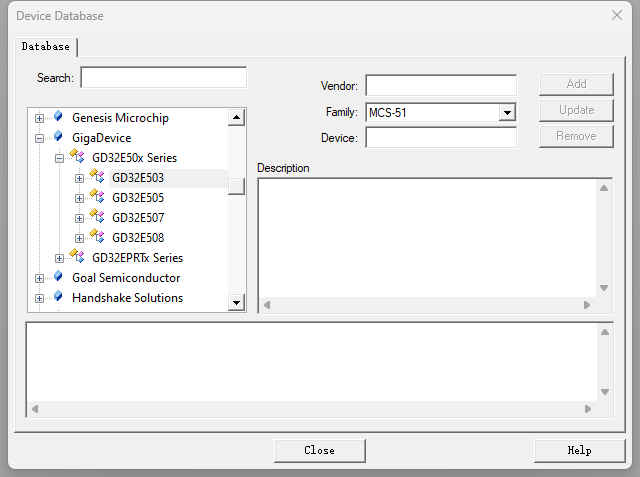This screenshot has width=640, height=477.
Task: Expand the GD32E507 device node
Action: 79,218
